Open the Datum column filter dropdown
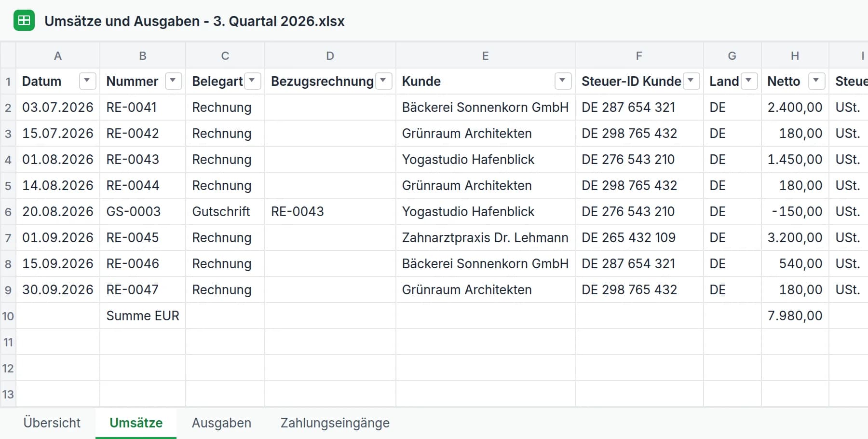This screenshot has width=868, height=439. pyautogui.click(x=87, y=81)
